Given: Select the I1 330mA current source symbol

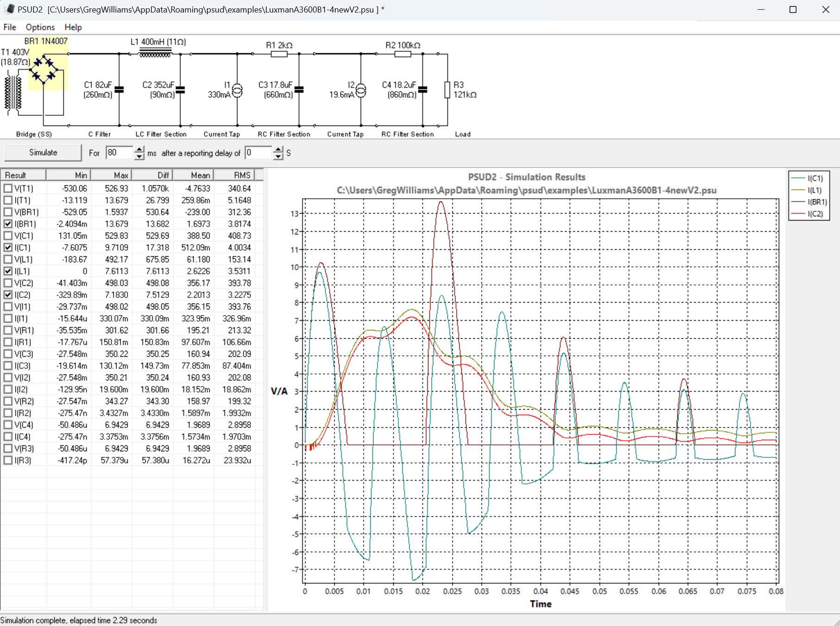Looking at the screenshot, I should click(x=237, y=90).
